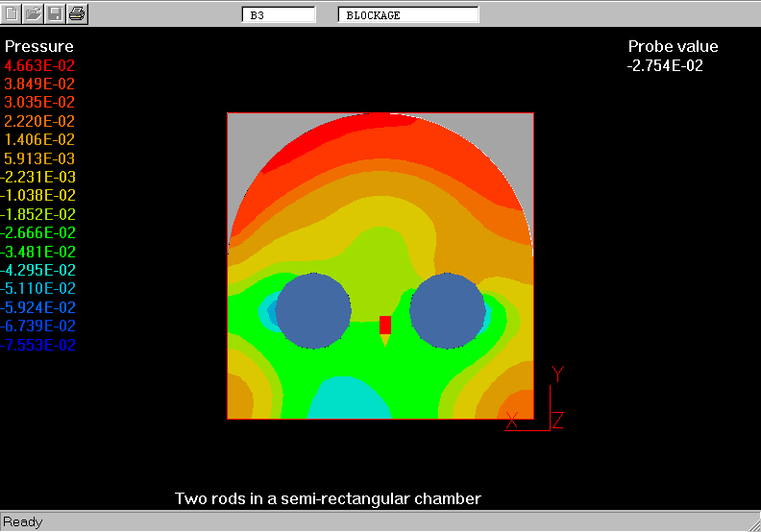Click the Y axis label
Viewport: 761px width, 532px height.
(557, 375)
